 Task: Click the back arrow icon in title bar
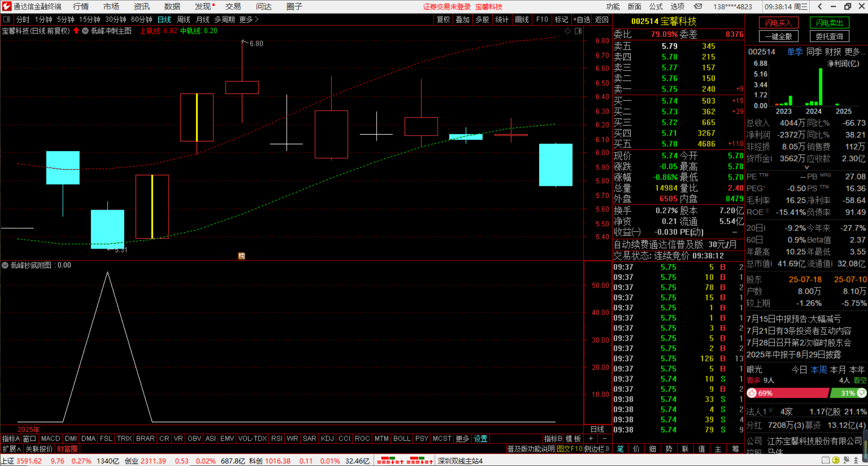[820, 6]
